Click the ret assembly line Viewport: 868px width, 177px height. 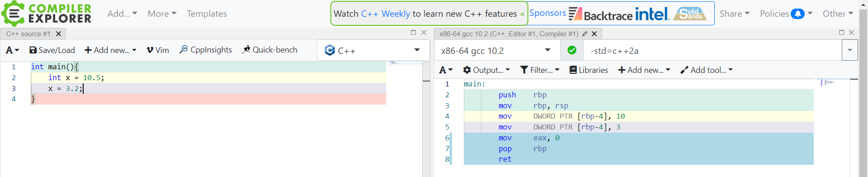[638, 159]
